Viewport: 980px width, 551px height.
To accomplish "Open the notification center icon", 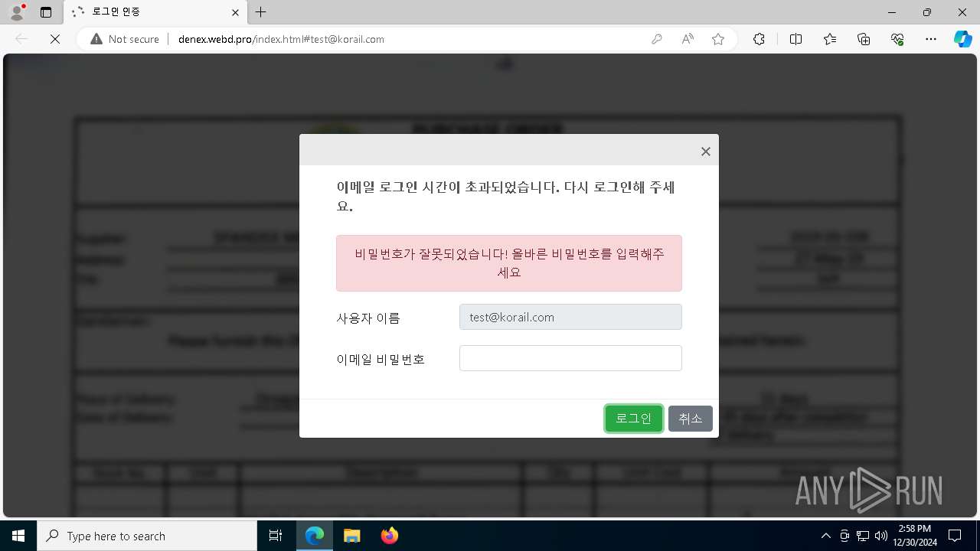I will pyautogui.click(x=955, y=536).
